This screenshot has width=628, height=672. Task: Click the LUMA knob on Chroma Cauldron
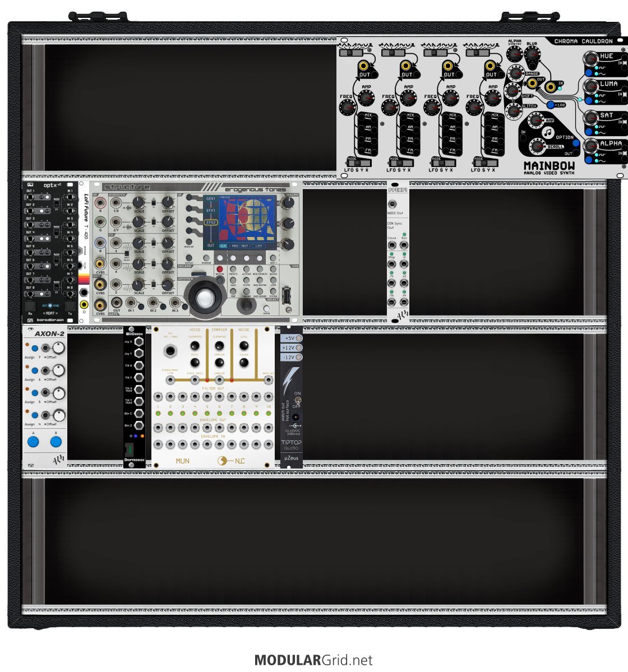click(x=590, y=86)
